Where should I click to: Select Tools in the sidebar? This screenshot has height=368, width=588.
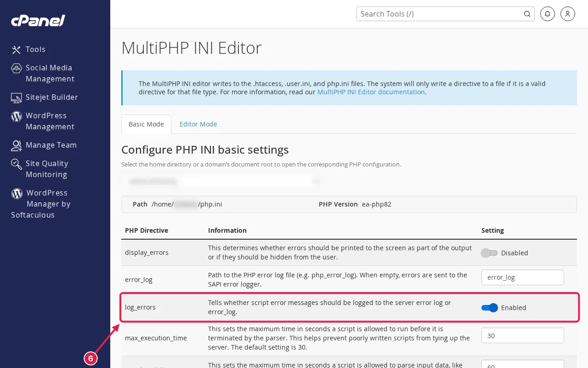pos(35,49)
